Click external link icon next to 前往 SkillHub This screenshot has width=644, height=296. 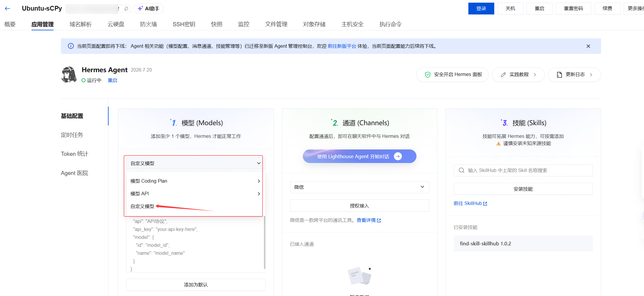[485, 204]
